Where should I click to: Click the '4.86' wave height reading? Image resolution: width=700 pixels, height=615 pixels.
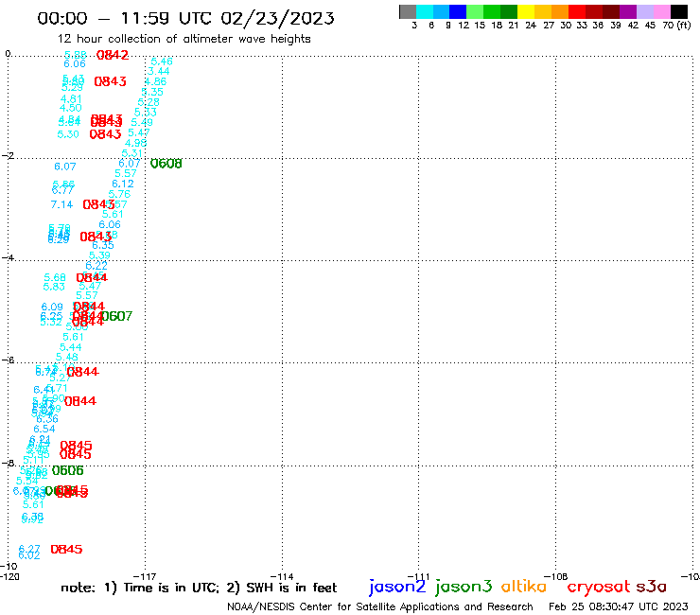[155, 81]
